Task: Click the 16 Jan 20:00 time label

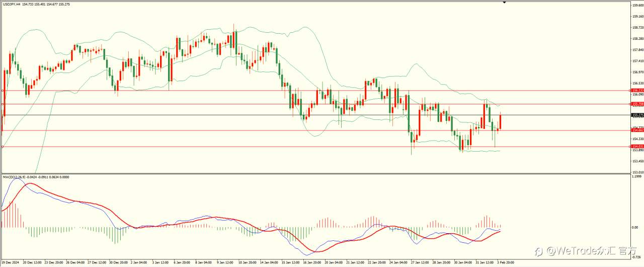Action: 311,262
